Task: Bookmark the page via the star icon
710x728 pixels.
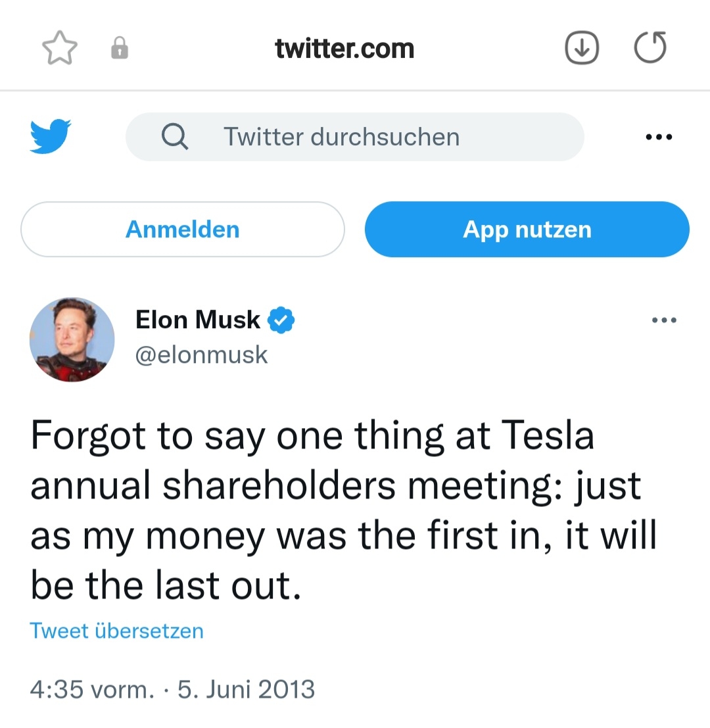Action: pos(59,47)
